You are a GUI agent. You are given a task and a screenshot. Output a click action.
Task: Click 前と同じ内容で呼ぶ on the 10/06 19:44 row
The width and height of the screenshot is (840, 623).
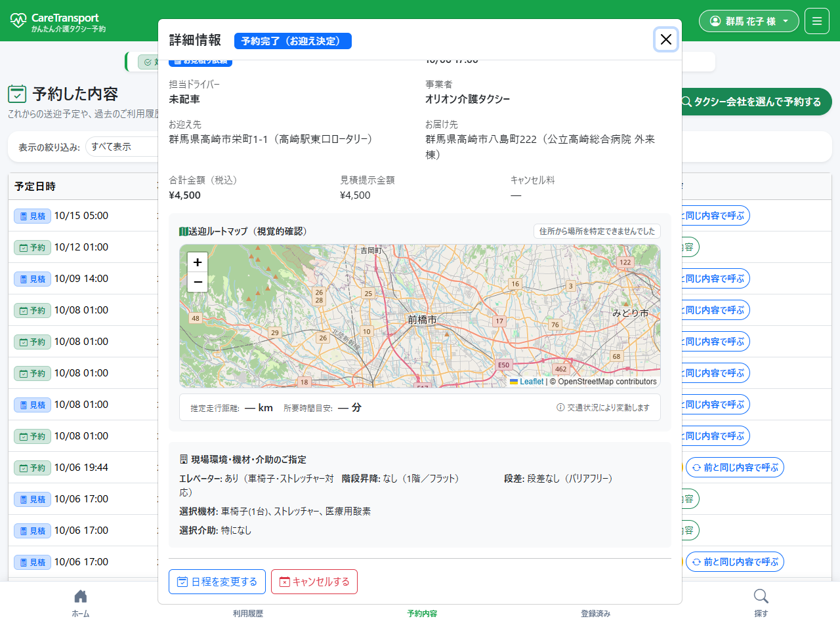coord(735,468)
